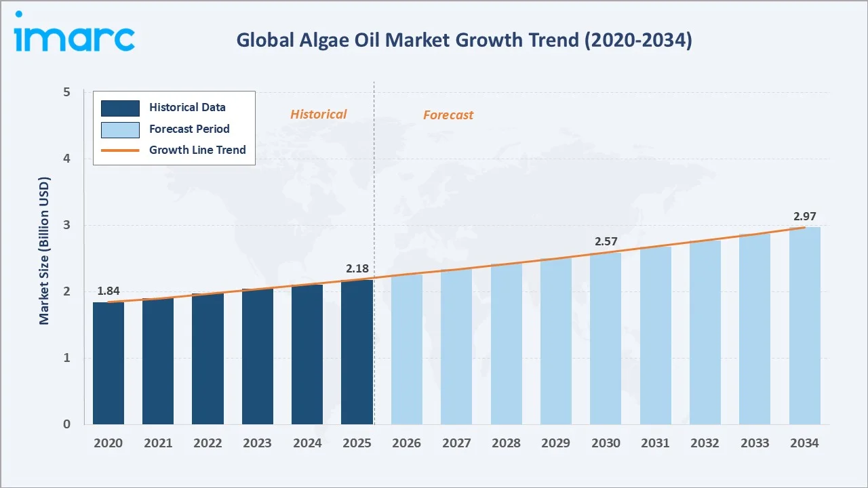This screenshot has height=488, width=868.
Task: Click the 2020 bar
Action: pyautogui.click(x=108, y=363)
